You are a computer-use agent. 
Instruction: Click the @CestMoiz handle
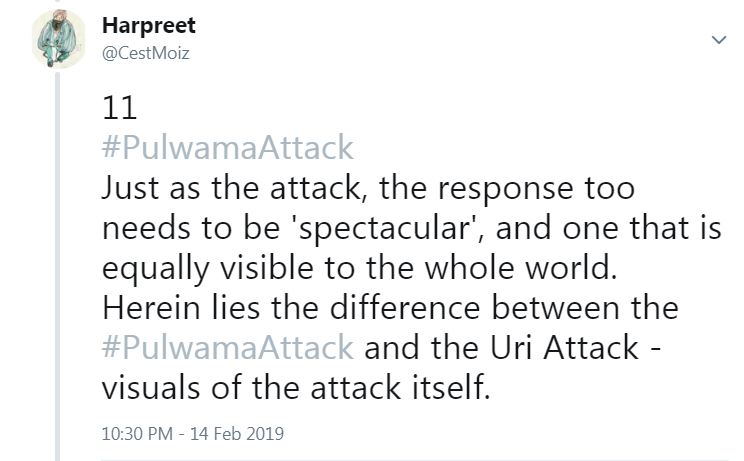[146, 53]
